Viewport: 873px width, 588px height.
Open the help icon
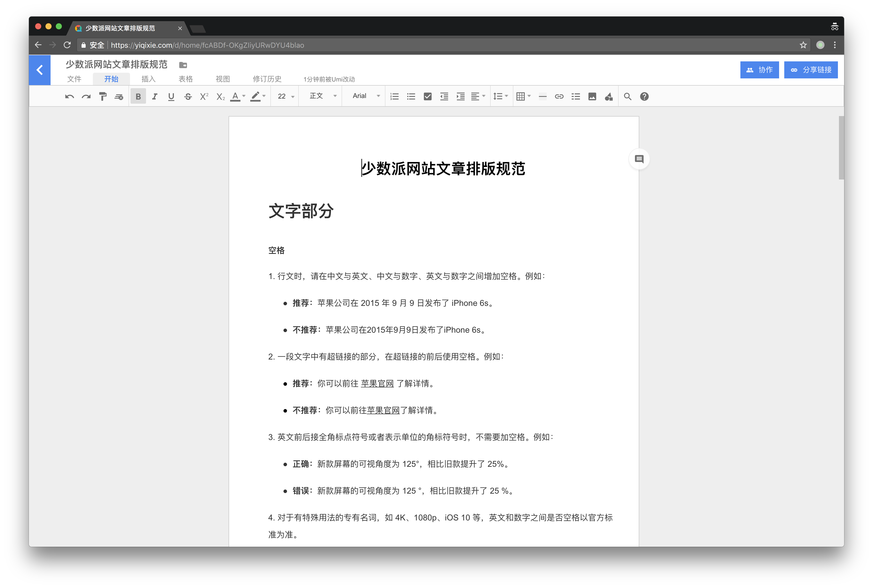point(644,96)
